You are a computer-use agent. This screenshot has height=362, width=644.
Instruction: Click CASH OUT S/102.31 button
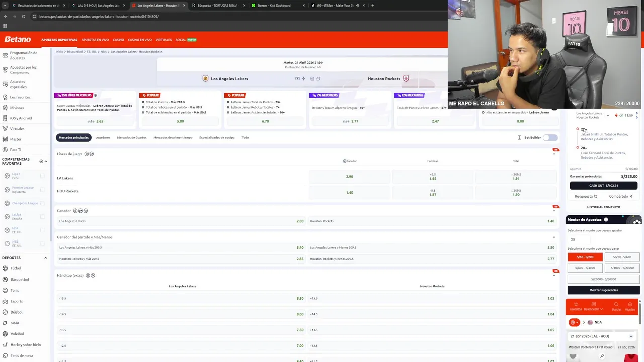[x=603, y=186]
